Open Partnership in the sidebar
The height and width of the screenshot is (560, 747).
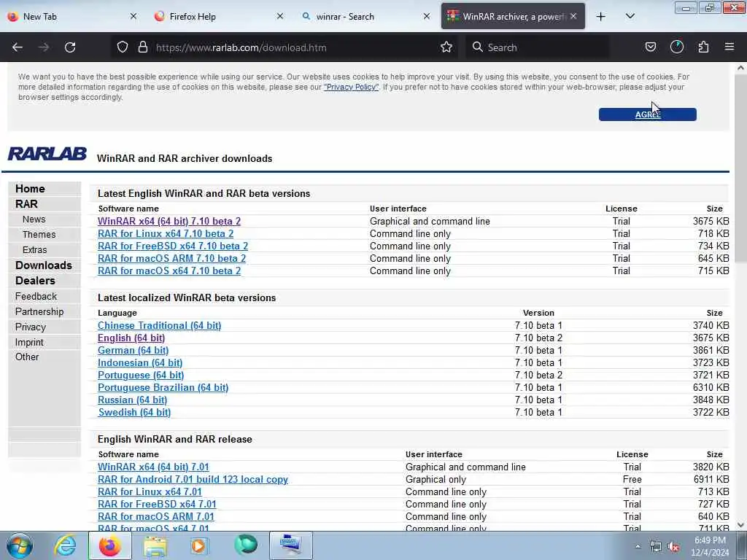39,311
